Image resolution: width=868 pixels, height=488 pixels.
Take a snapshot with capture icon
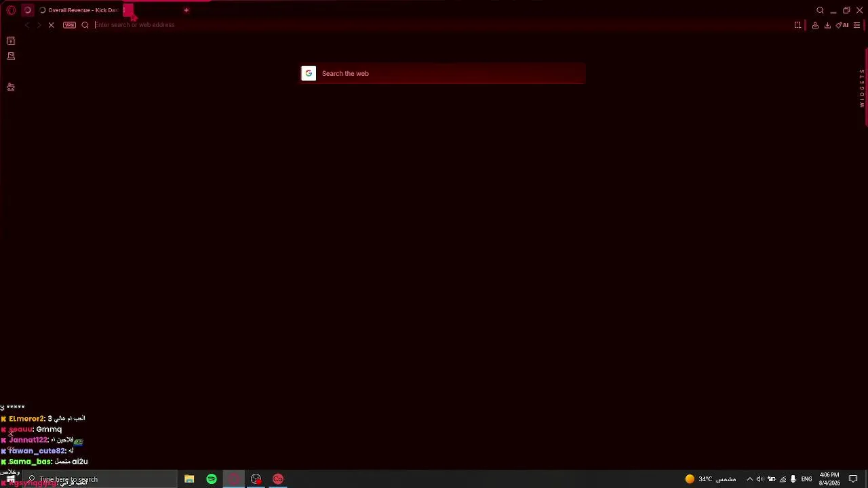pos(797,25)
